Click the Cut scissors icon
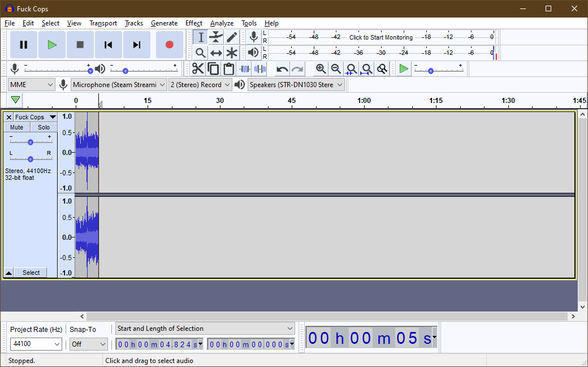Image resolution: width=588 pixels, height=367 pixels. 198,69
